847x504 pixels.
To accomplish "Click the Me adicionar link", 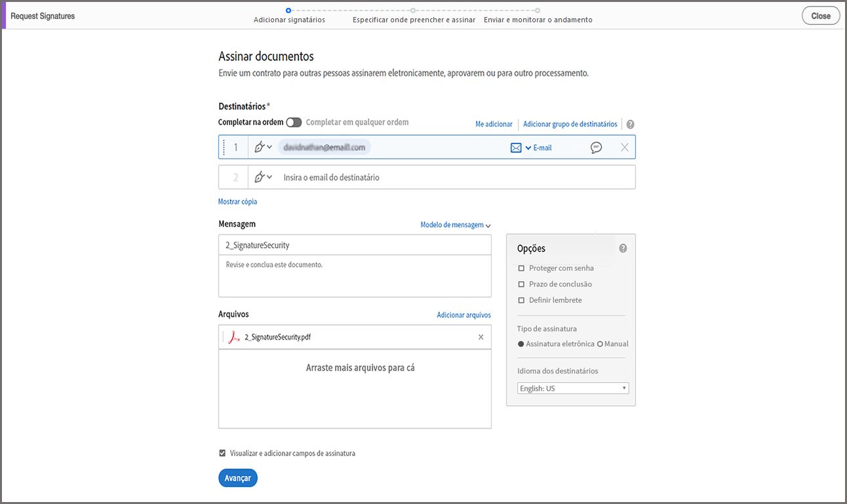I will [494, 124].
